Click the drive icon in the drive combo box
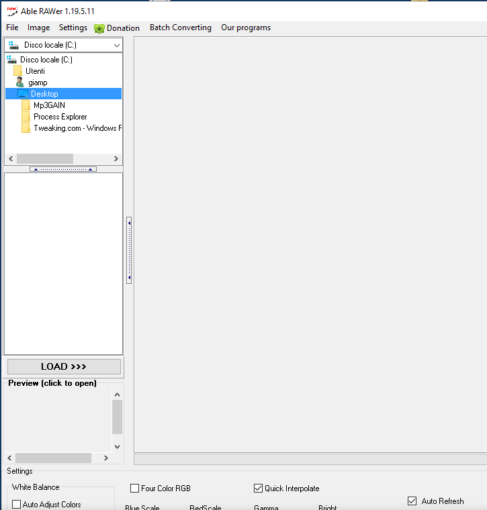487x510 pixels. (14, 45)
